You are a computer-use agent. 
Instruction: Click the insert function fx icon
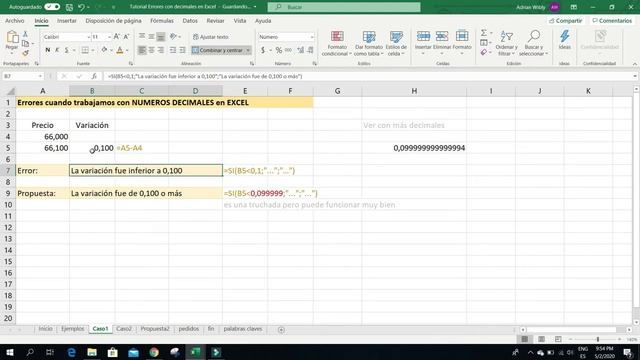click(x=94, y=76)
